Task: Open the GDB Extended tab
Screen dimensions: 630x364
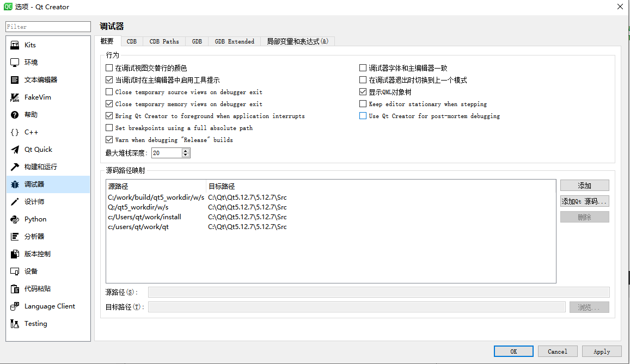Action: point(234,41)
